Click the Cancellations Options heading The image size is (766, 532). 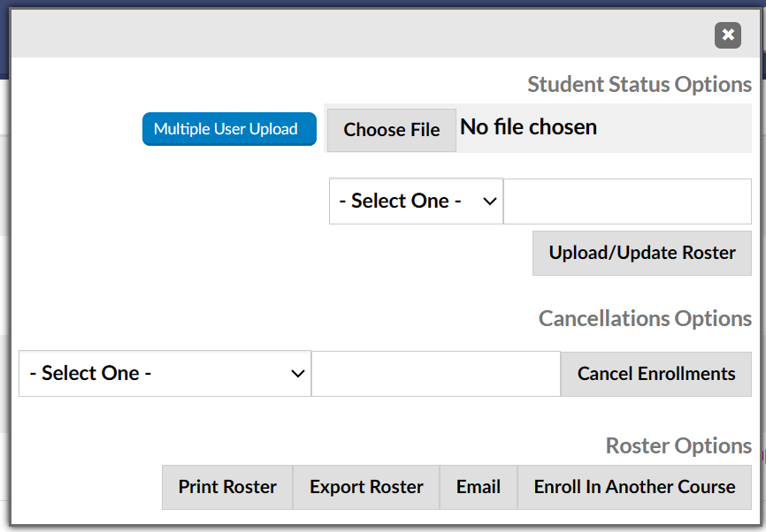point(645,318)
